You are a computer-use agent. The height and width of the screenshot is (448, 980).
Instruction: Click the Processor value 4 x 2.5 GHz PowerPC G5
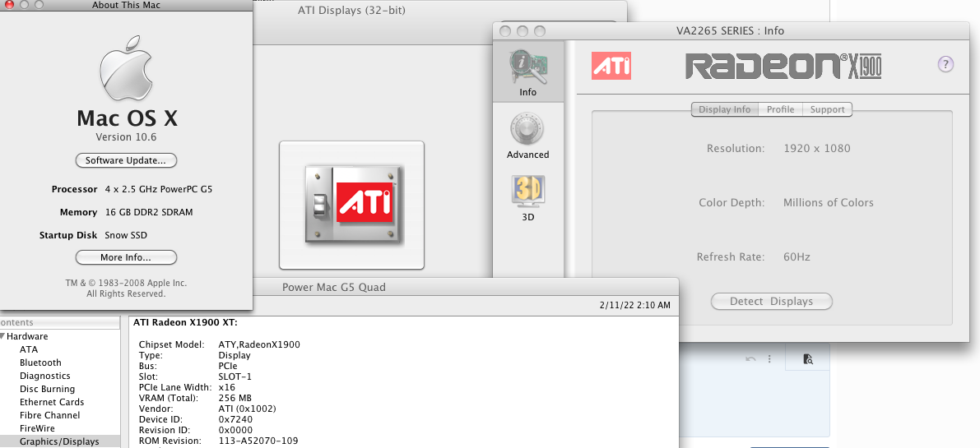tap(159, 189)
